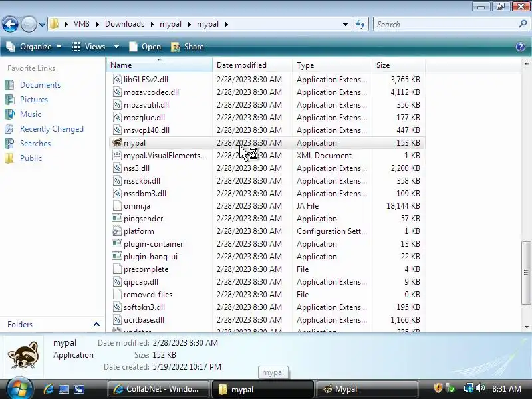Open recent pages dropdown beside Forward button

click(42, 25)
